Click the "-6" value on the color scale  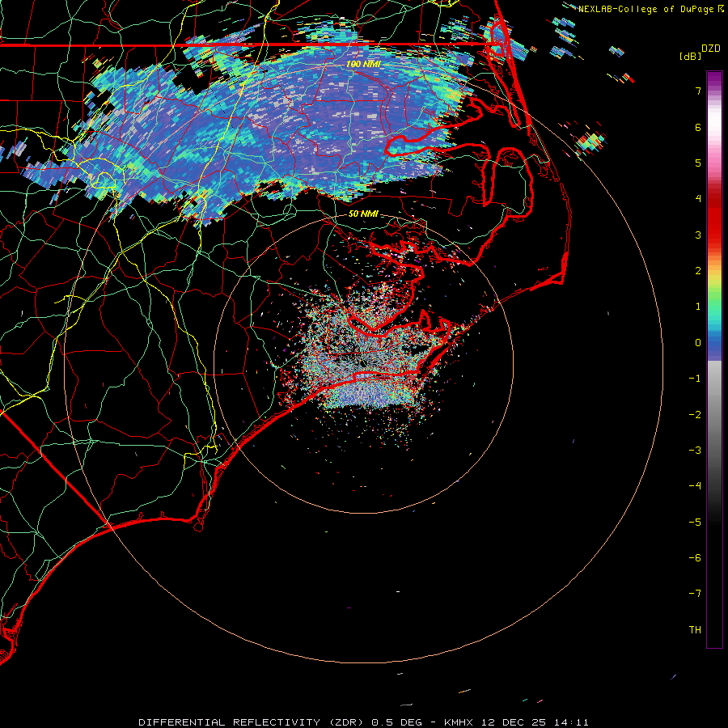pyautogui.click(x=695, y=558)
